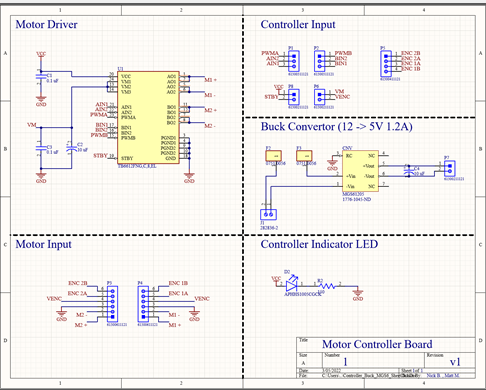Image resolution: width=486 pixels, height=390 pixels.
Task: Click the C1 0.1uF capacitor symbol
Action: click(41, 77)
